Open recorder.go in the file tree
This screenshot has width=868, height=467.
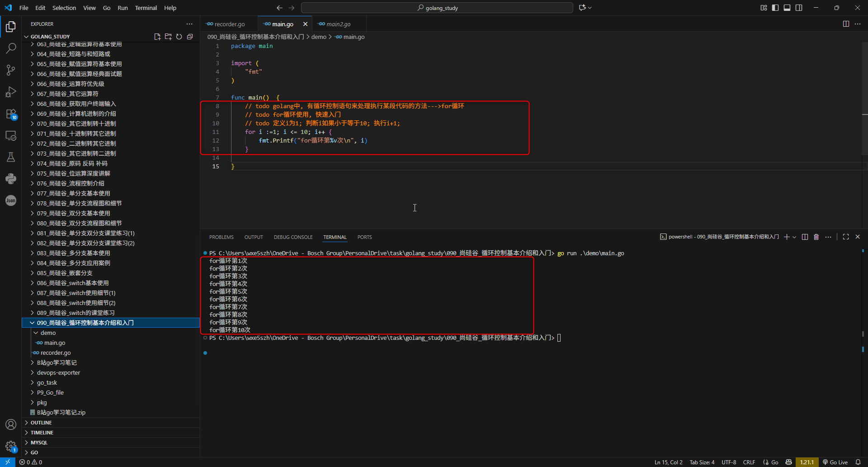click(111, 353)
